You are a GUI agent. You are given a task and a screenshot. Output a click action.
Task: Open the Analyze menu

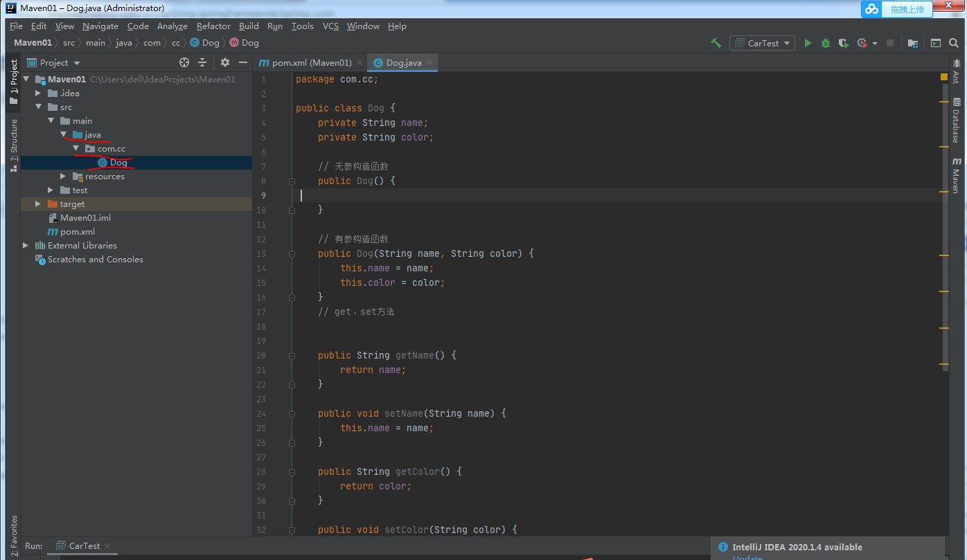pos(172,26)
